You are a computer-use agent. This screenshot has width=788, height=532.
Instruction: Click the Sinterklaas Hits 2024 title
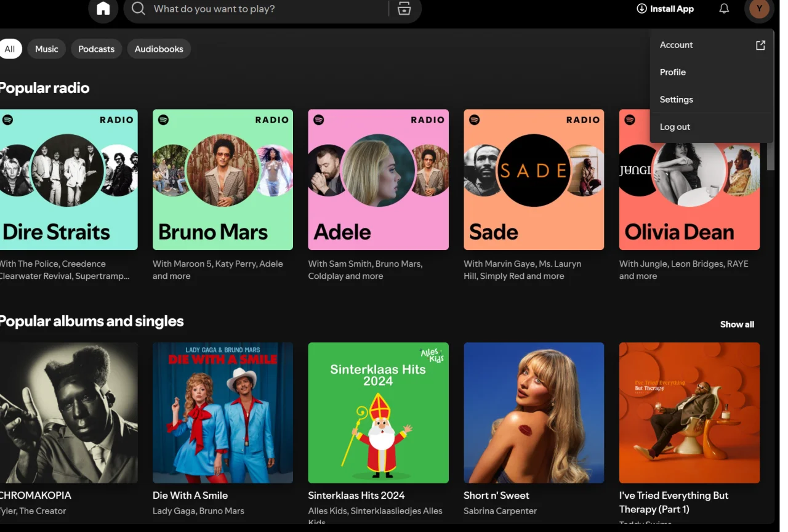tap(356, 495)
